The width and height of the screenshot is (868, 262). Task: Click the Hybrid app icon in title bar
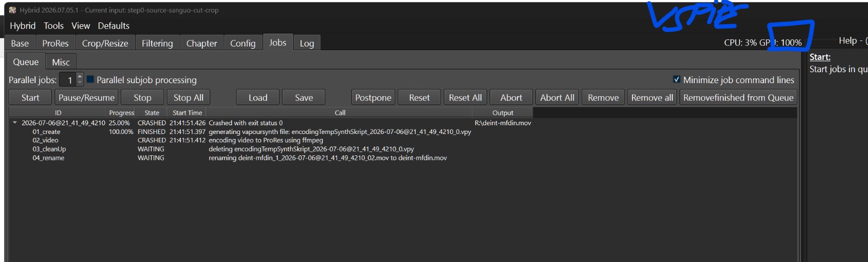click(12, 10)
